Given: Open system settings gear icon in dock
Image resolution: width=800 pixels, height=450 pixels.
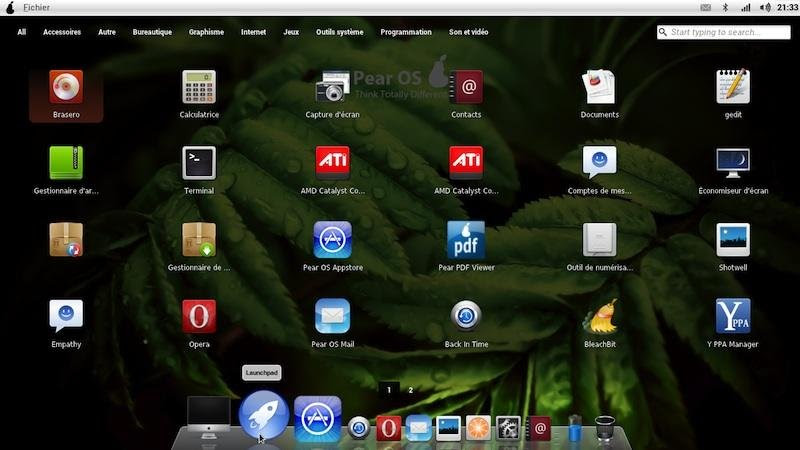Looking at the screenshot, I should [x=508, y=428].
